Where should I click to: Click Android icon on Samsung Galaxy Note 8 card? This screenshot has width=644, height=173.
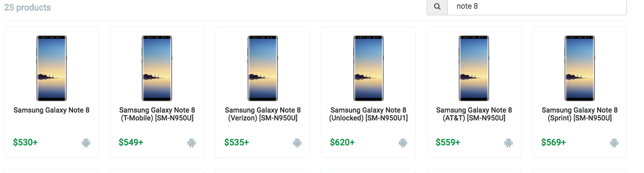pos(86,142)
